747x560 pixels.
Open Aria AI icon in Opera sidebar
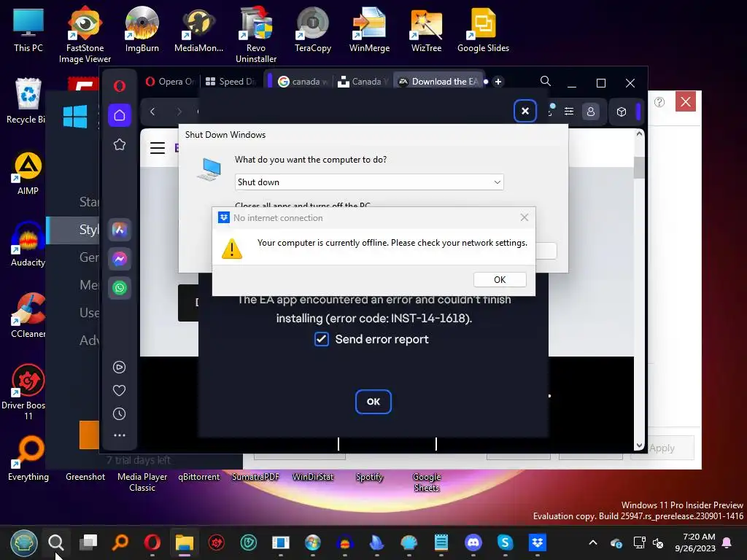[120, 230]
